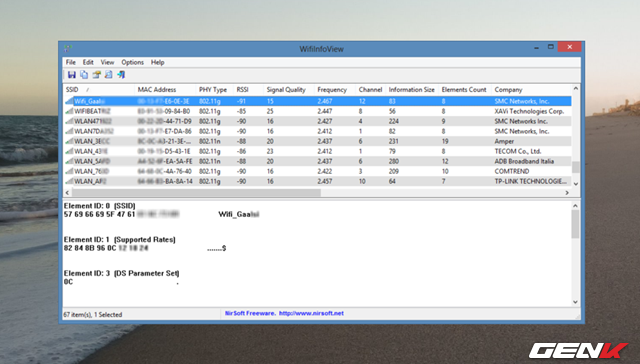Click the WifiInfoView app icon in title bar
This screenshot has height=364, width=640.
[68, 49]
